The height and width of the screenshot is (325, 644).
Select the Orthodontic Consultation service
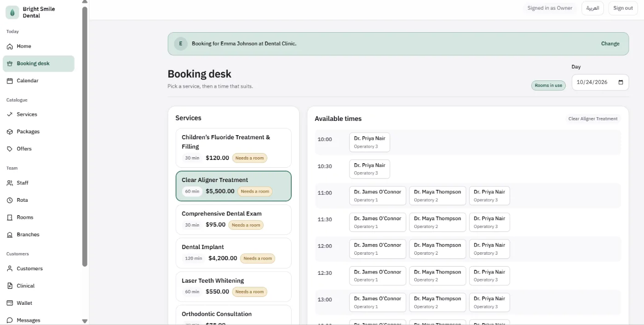[x=234, y=315]
